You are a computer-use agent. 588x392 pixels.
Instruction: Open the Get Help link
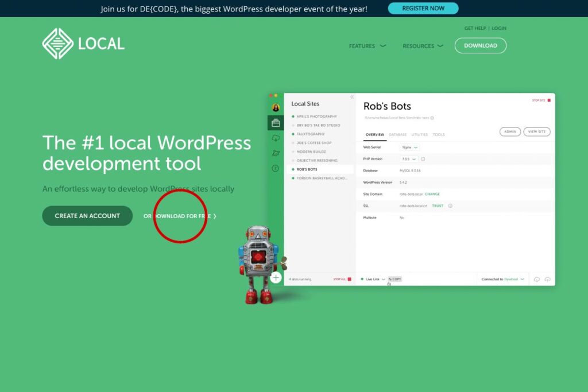[x=475, y=28]
